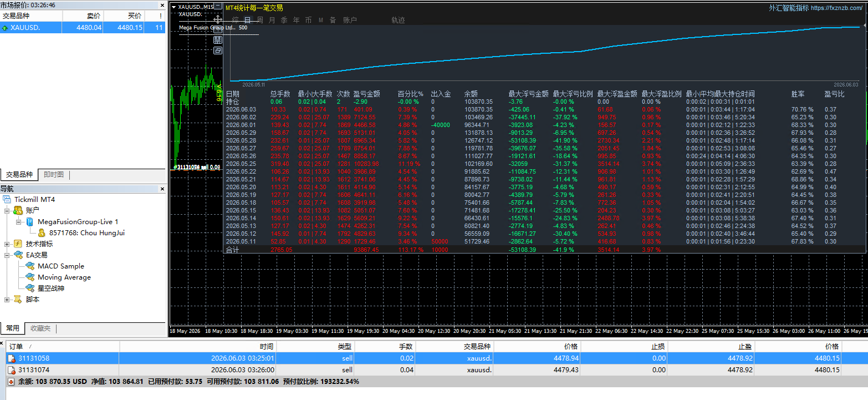Screen dimensions: 868x400
Task: Click the balance row arrow icon
Action: point(11,382)
